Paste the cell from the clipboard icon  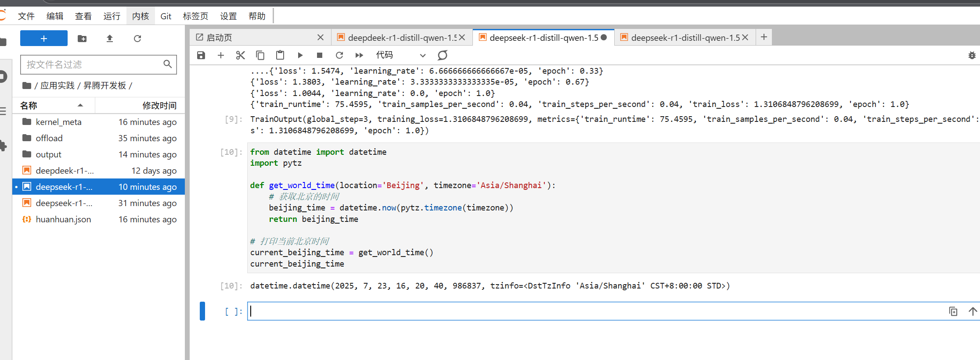pos(280,55)
